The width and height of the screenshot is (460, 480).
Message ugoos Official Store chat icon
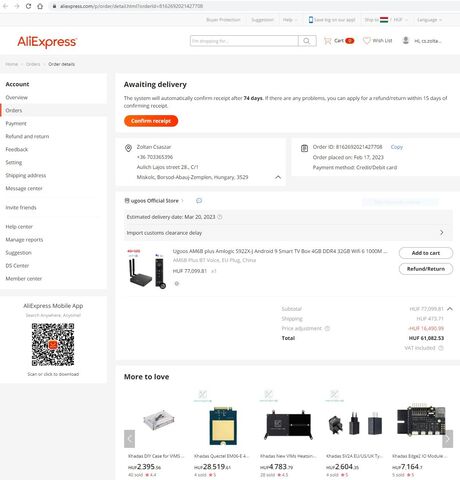[x=199, y=200]
